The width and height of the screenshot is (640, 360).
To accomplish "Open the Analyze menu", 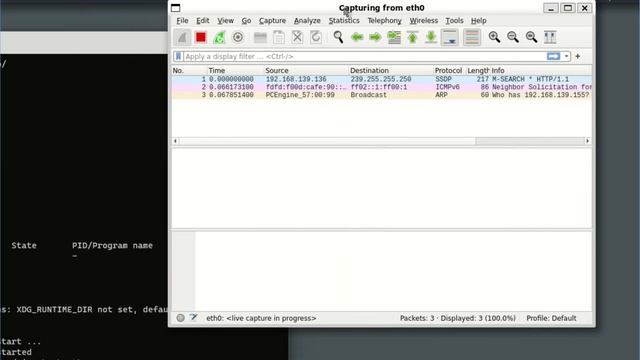I will (307, 20).
